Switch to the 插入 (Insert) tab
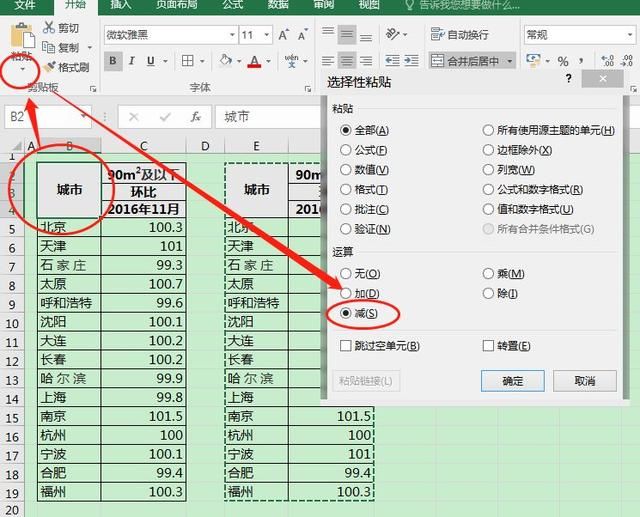The width and height of the screenshot is (640, 517). pyautogui.click(x=121, y=5)
